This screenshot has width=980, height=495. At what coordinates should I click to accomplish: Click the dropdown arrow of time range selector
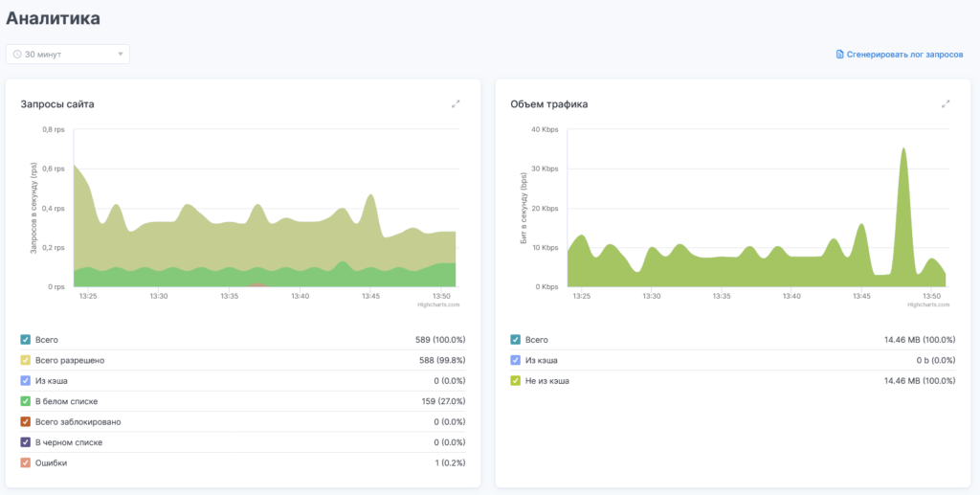click(x=121, y=55)
